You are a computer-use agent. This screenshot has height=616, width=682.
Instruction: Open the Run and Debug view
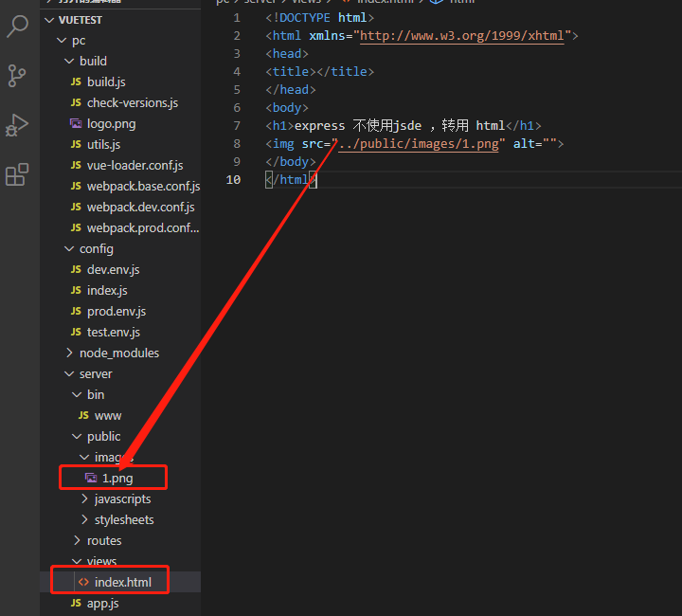pyautogui.click(x=17, y=125)
